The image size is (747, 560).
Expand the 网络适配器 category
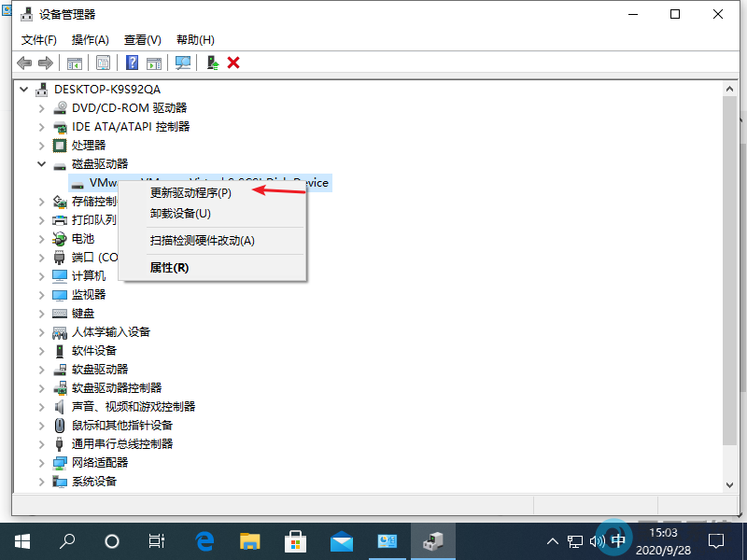point(41,463)
